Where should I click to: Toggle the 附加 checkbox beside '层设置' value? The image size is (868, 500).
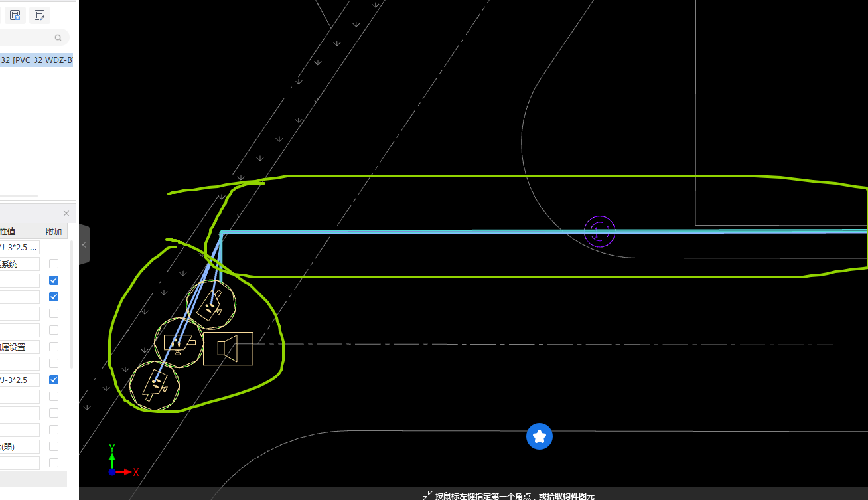[54, 347]
